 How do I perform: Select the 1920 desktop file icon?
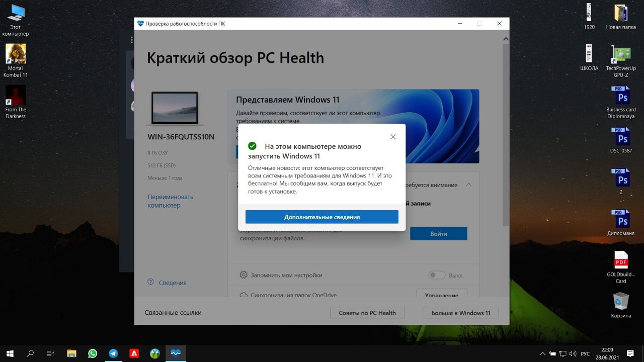pyautogui.click(x=589, y=17)
